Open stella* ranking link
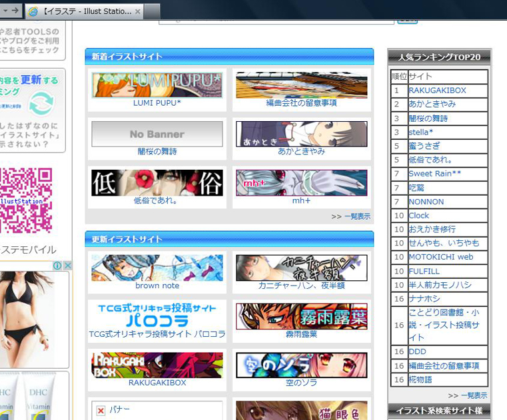 [420, 132]
